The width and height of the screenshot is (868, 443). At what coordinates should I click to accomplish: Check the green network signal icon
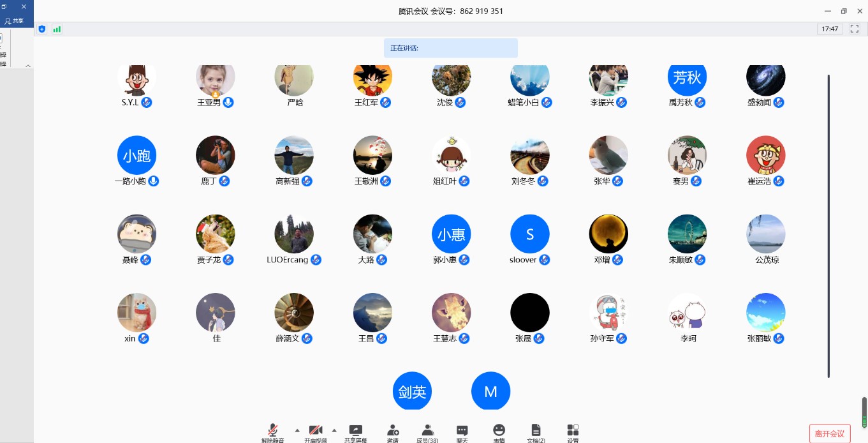coord(57,29)
